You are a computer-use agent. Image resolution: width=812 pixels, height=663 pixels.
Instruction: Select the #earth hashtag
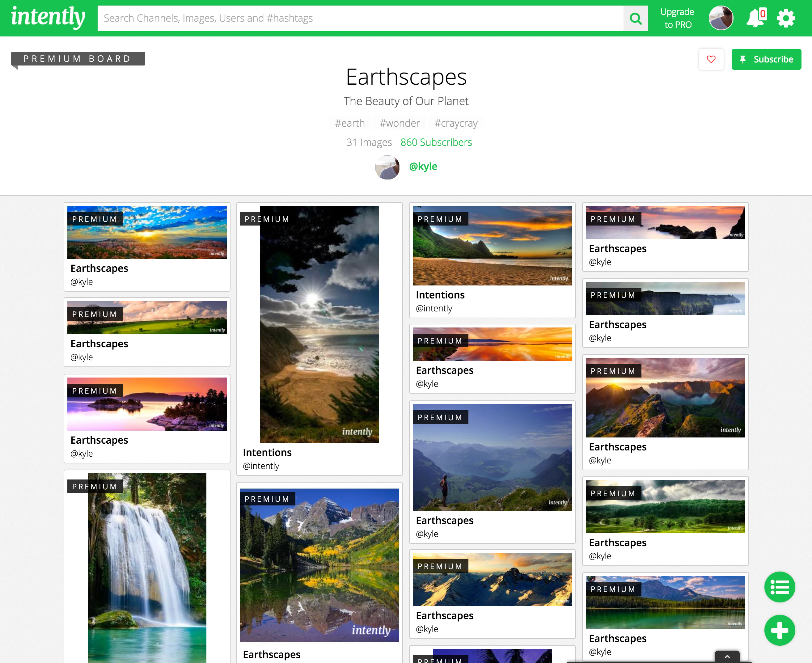click(349, 123)
